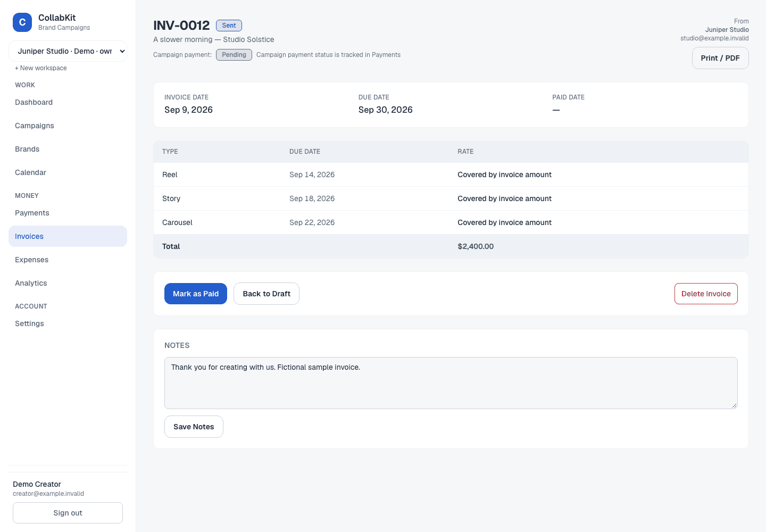The image size is (766, 532).
Task: Open Settings under Account
Action: [x=68, y=323]
